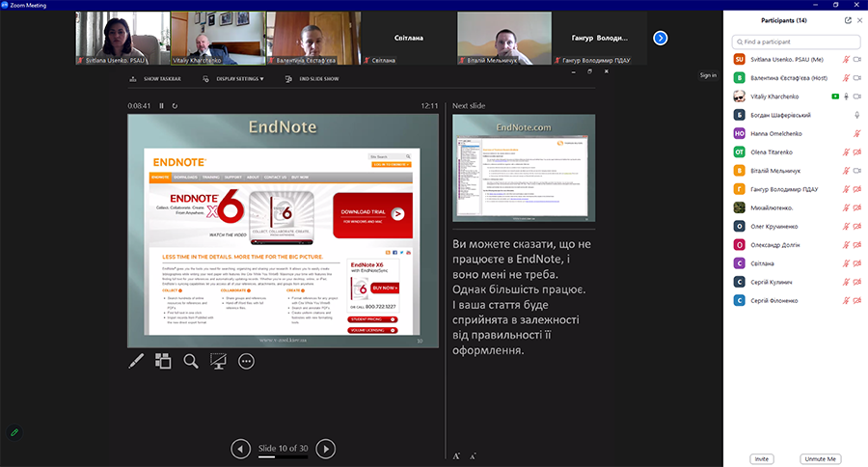Image resolution: width=868 pixels, height=467 pixels.
Task: Toggle Vitaliy Kharchenko's camera icon
Action: pyautogui.click(x=857, y=96)
